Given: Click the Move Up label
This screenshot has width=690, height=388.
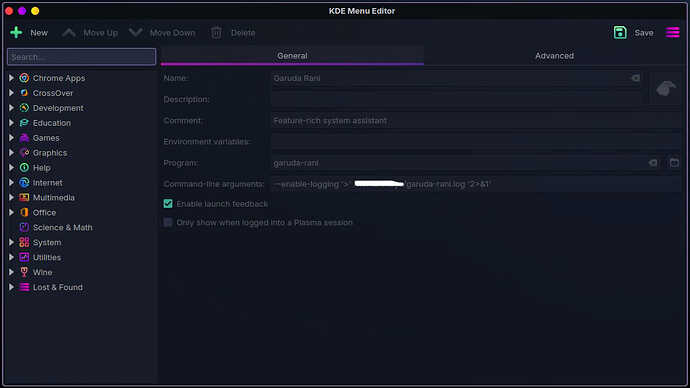Looking at the screenshot, I should coord(100,33).
